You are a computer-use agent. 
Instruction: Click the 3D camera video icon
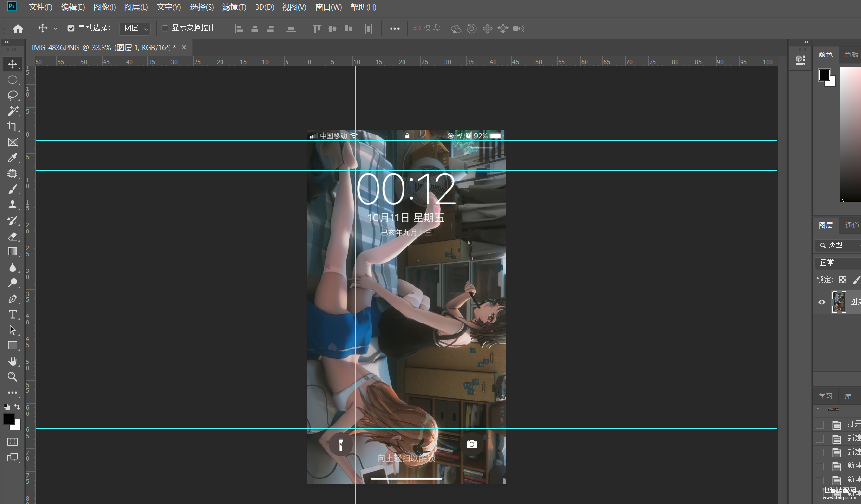click(x=519, y=28)
